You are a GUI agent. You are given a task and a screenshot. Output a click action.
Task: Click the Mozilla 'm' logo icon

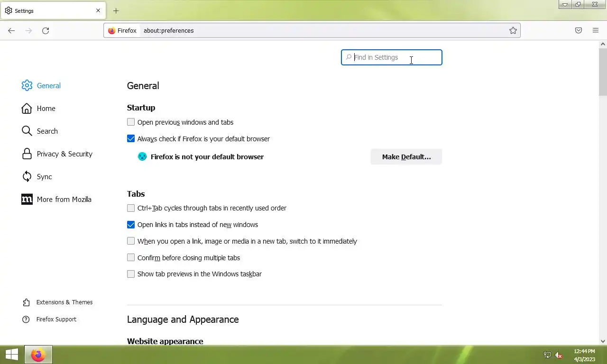click(27, 199)
